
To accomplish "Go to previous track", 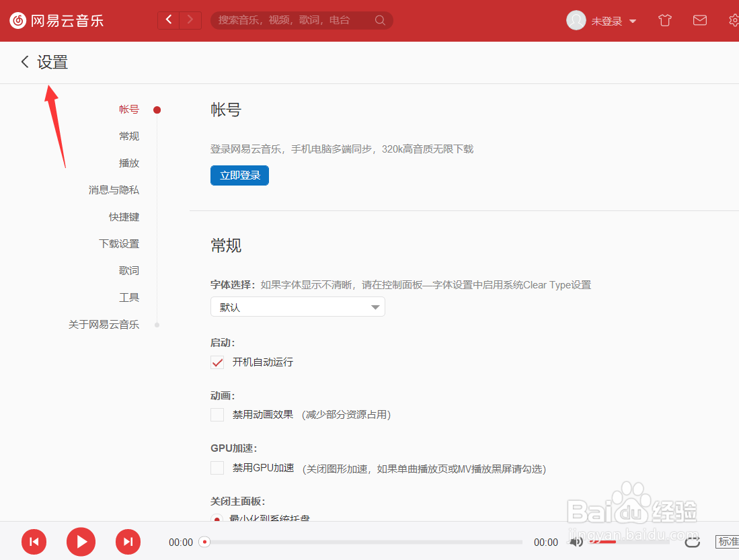I will click(x=34, y=542).
